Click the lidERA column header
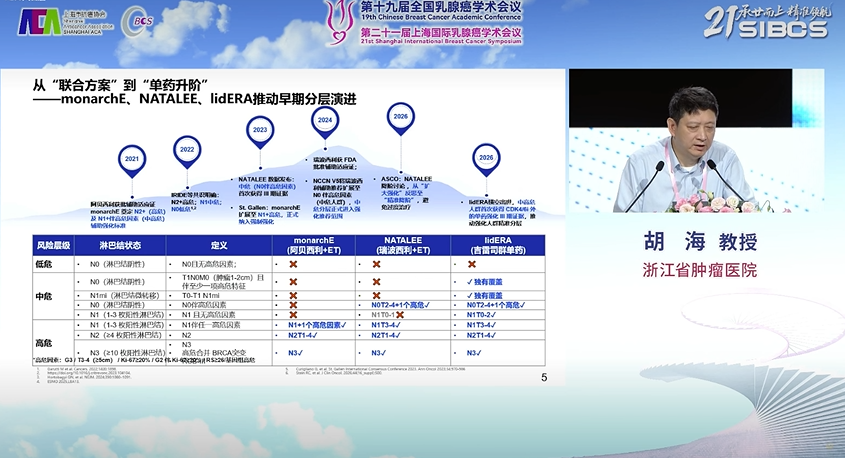The width and height of the screenshot is (845, 459). tap(498, 245)
